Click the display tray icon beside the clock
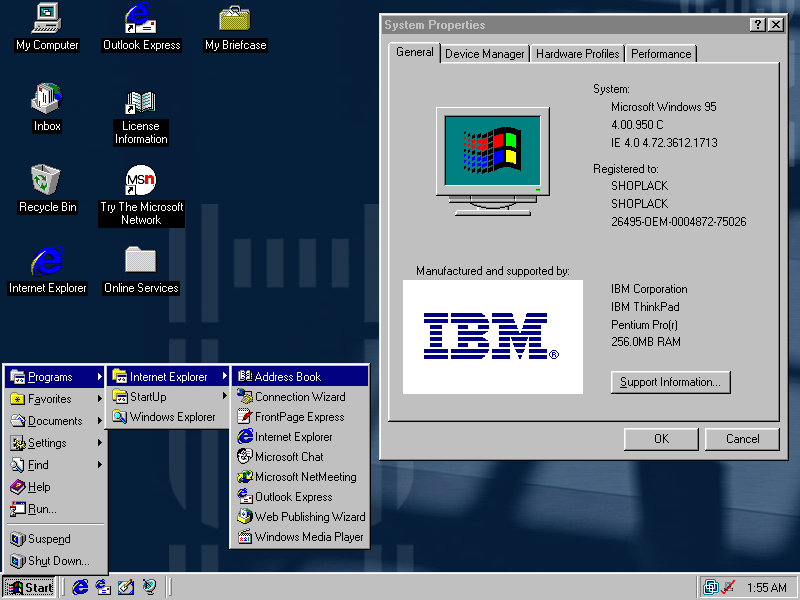This screenshot has height=600, width=800. click(710, 587)
